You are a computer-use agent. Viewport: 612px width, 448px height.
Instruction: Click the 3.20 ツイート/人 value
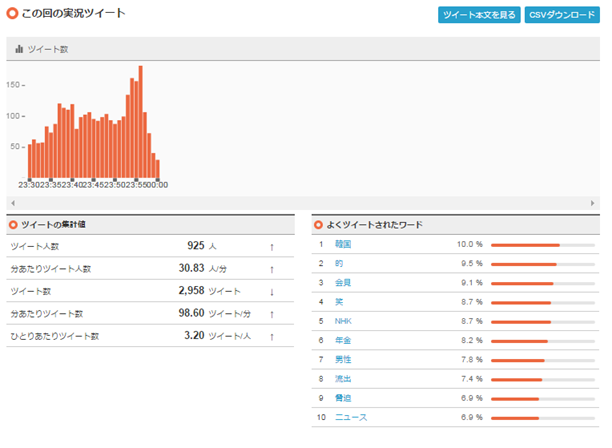[x=218, y=336]
